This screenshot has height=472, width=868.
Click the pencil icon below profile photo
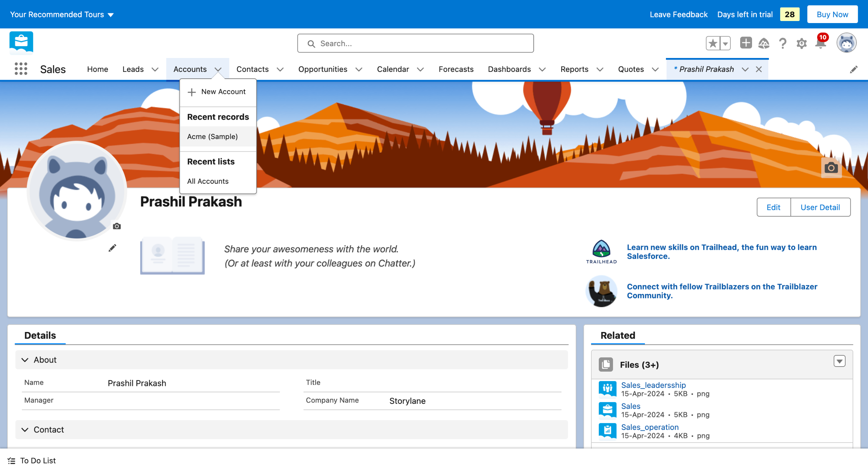112,248
